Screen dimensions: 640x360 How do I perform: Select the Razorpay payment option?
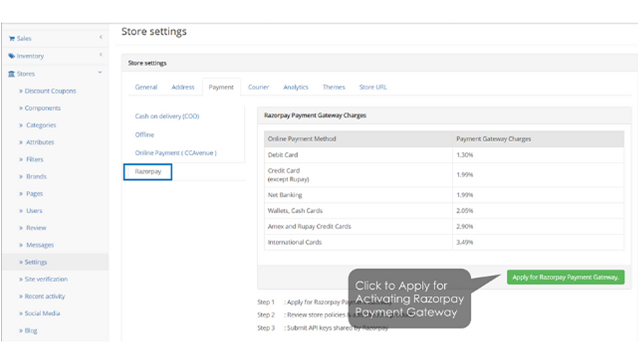pyautogui.click(x=148, y=171)
